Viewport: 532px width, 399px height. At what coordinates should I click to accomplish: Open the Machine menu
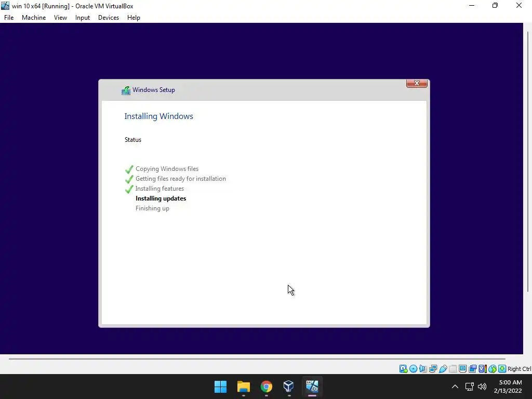pos(34,18)
